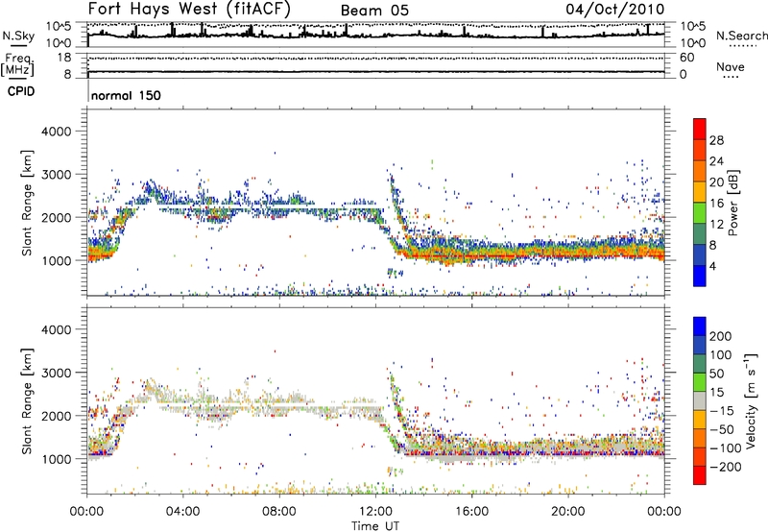Click the grey band of the velocity colorbar
This screenshot has height=532, width=768.
pyautogui.click(x=700, y=401)
